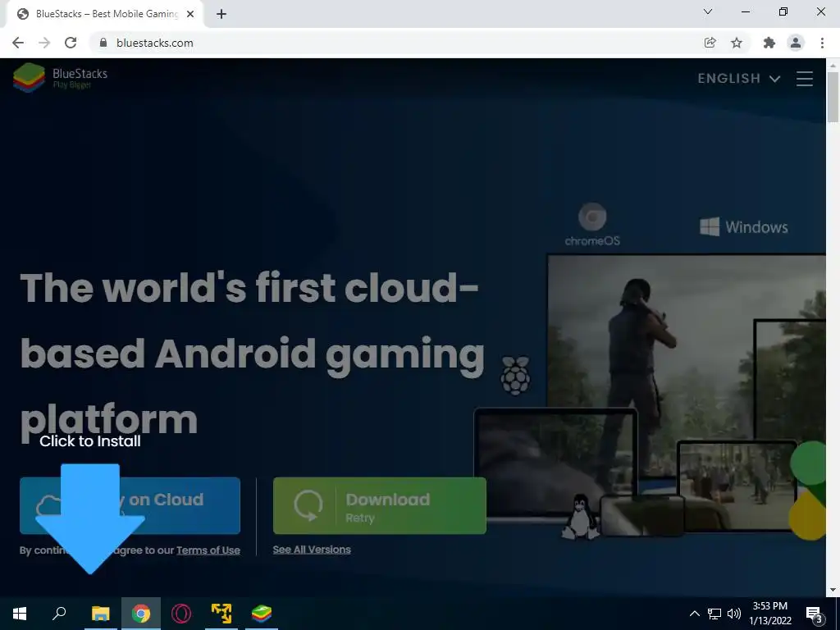This screenshot has width=840, height=630.
Task: Open the Chrome profile avatar
Action: (x=796, y=43)
